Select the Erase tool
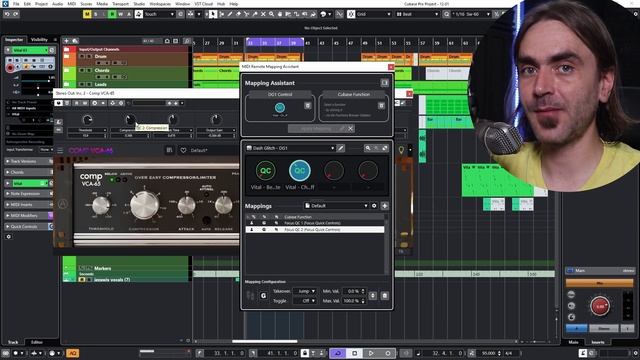 [238, 14]
